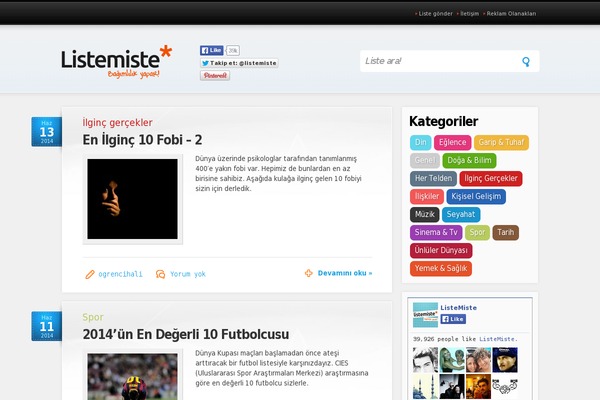Open post title En İlginç 10 Fobi - 2
This screenshot has width=600, height=400.
(142, 140)
